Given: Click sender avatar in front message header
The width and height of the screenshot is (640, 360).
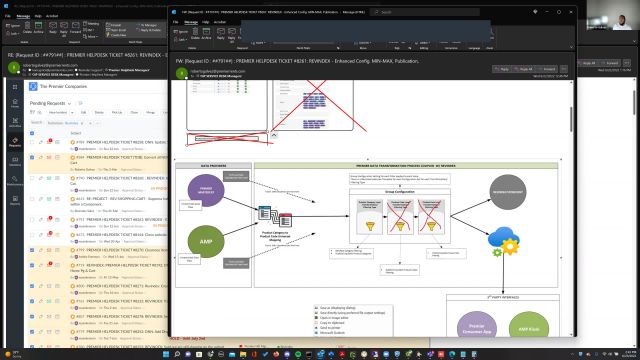Looking at the screenshot, I should (182, 73).
